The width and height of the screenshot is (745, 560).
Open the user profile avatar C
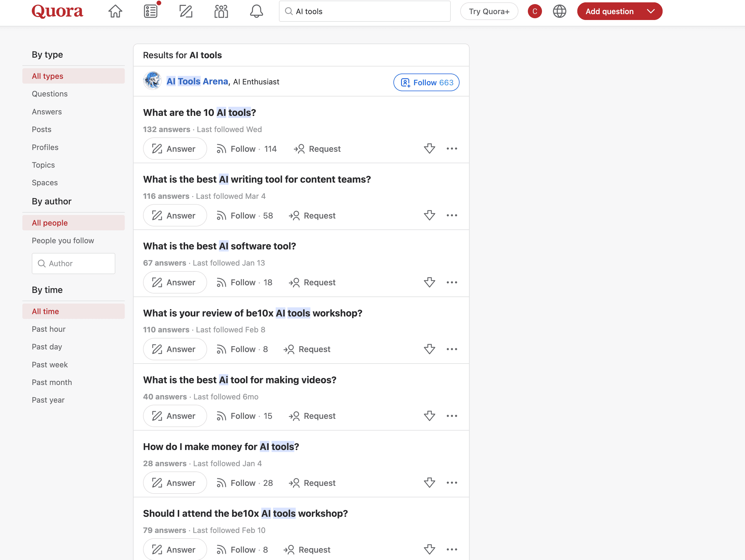coord(535,11)
